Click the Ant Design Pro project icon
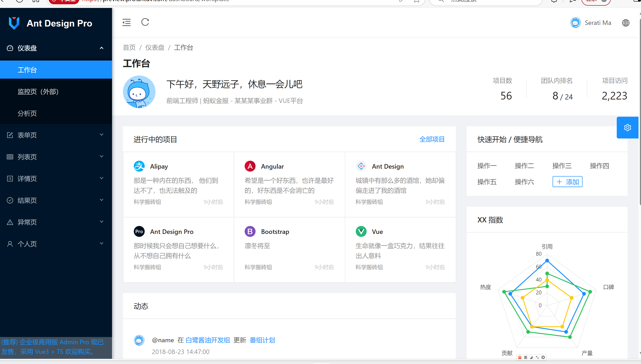Image resolution: width=641 pixels, height=364 pixels. (139, 231)
